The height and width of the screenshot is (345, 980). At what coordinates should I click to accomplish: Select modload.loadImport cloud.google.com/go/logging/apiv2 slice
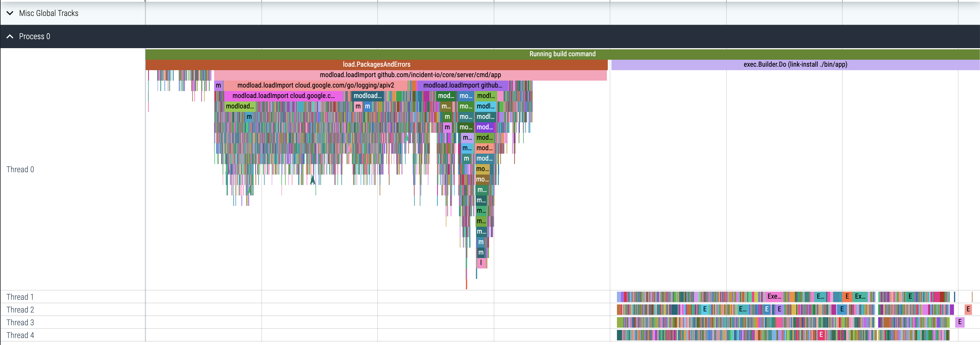point(315,85)
